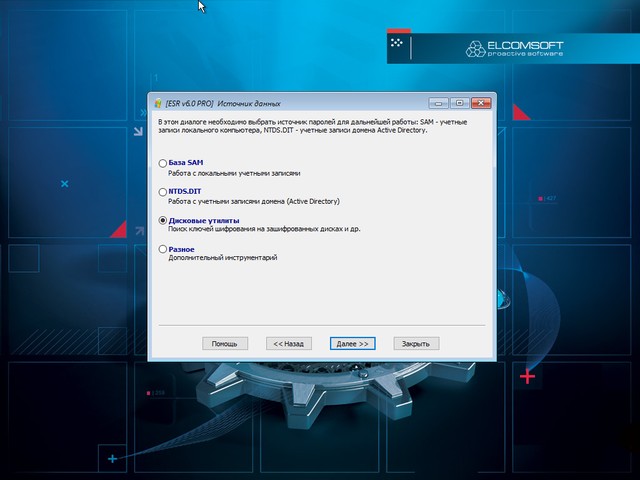Click the Поиск ключей шифрования description text
640x480 pixels.
pyautogui.click(x=270, y=229)
